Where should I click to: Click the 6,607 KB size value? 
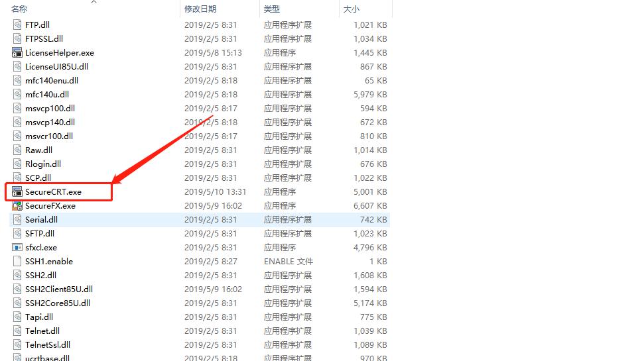coord(370,205)
